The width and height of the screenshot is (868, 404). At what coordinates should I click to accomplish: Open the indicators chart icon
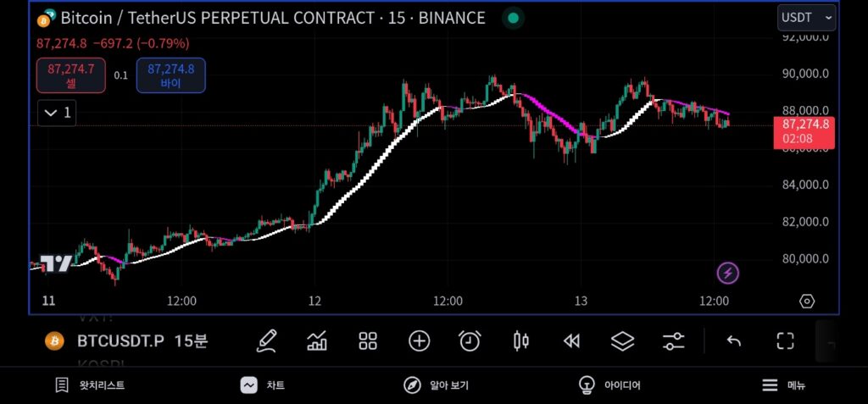pyautogui.click(x=317, y=341)
